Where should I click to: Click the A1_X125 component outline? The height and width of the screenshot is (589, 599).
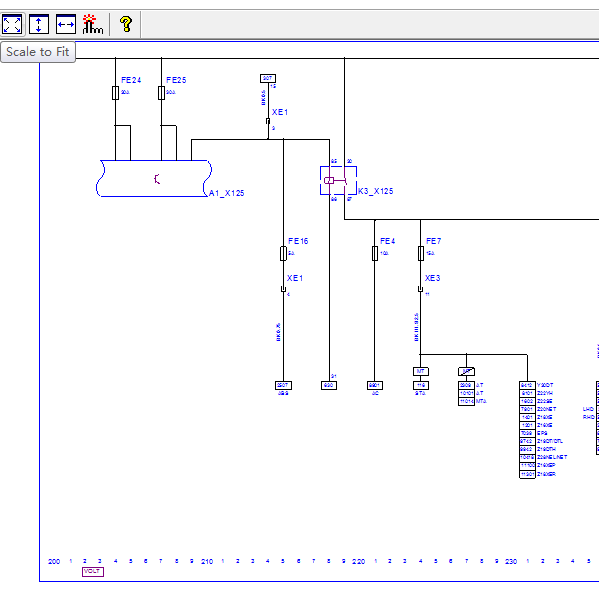(154, 178)
